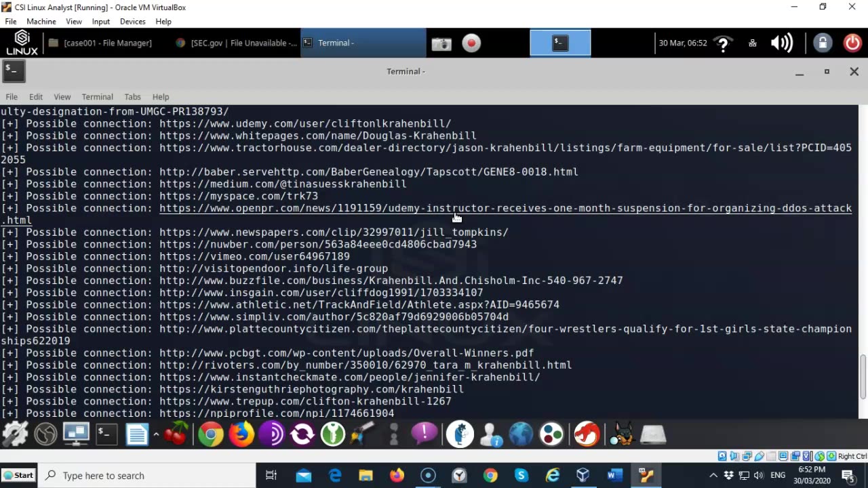Open the purple circular-arrows sync dock icon
Image resolution: width=868 pixels, height=488 pixels.
tap(302, 434)
